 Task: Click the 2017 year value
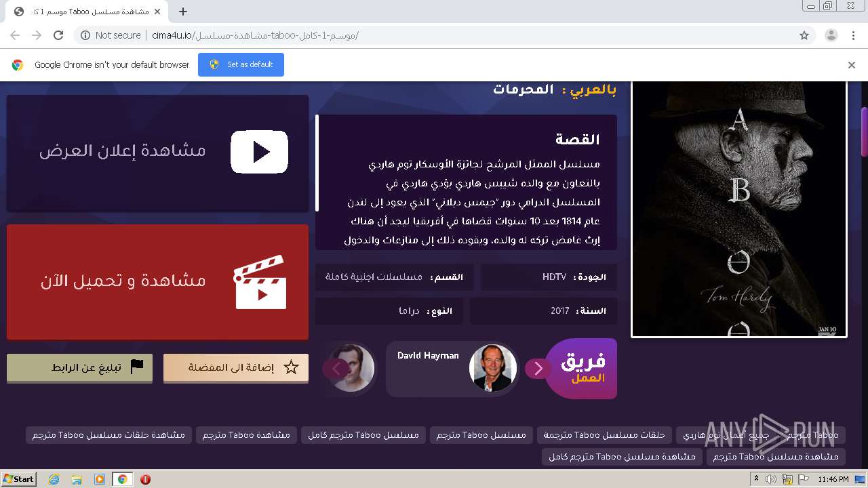(x=559, y=310)
